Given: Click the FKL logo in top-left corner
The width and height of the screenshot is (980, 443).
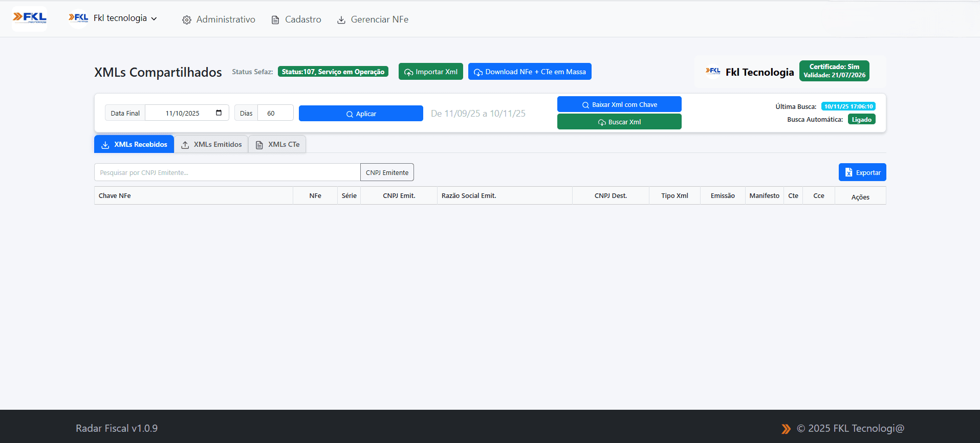Looking at the screenshot, I should pos(30,18).
